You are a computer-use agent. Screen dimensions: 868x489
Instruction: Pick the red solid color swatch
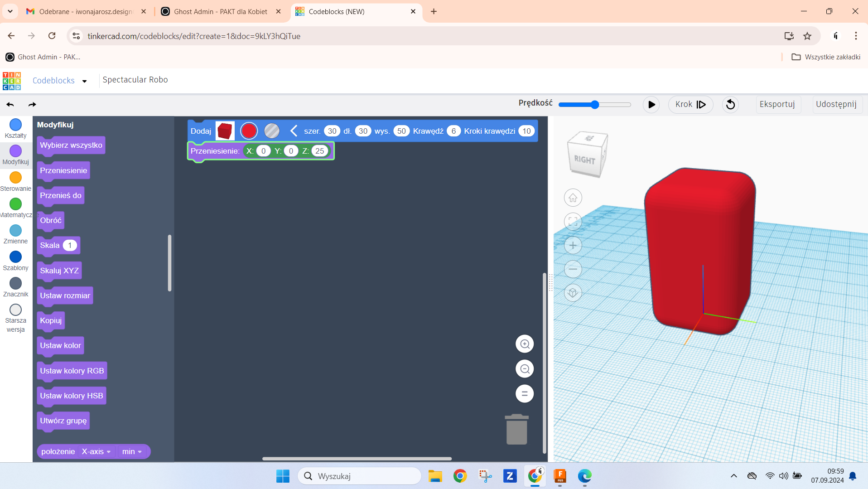(249, 131)
